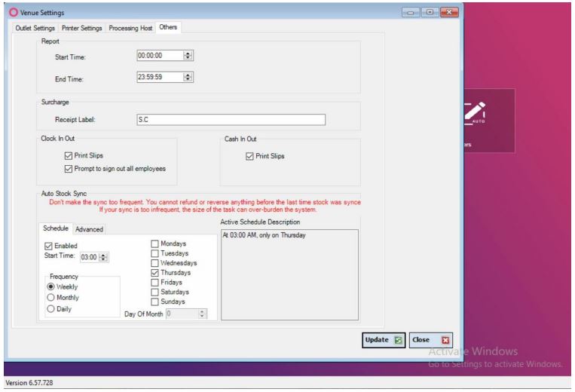This screenshot has width=575, height=392.
Task: Uncheck the Thursdays checkbox
Action: 155,273
